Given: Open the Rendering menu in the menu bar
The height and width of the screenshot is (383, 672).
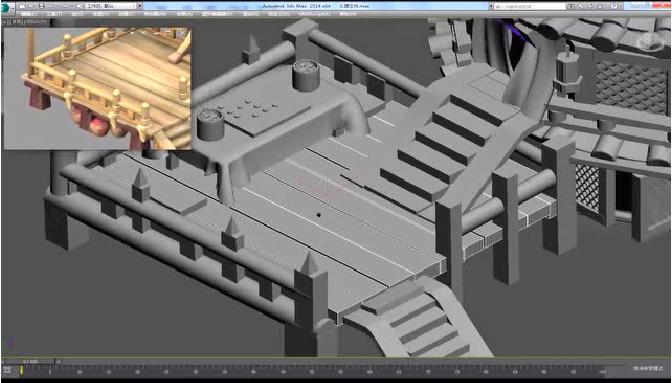Looking at the screenshot, I should tap(251, 14).
